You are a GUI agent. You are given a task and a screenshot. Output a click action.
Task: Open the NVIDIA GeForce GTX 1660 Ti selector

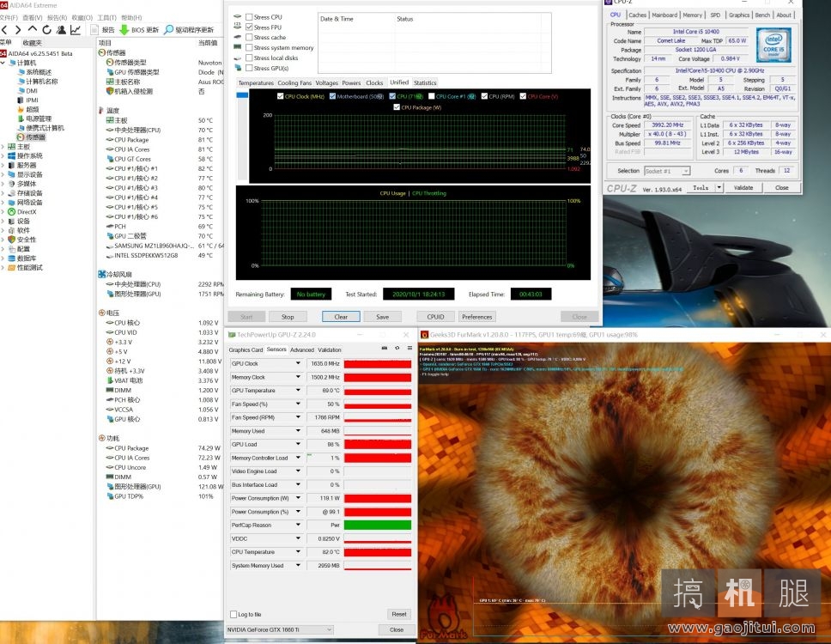[x=279, y=629]
